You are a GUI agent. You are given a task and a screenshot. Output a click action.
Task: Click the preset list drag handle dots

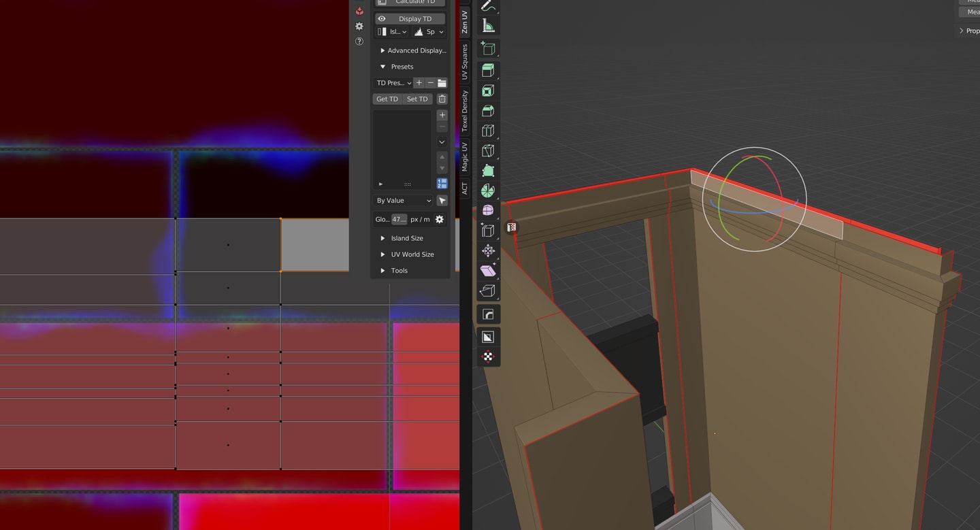[408, 184]
